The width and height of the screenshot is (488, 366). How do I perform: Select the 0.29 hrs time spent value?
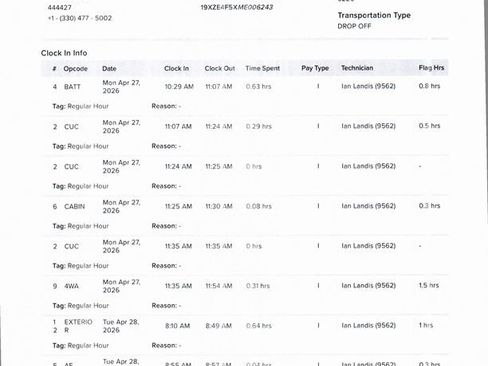pos(259,126)
